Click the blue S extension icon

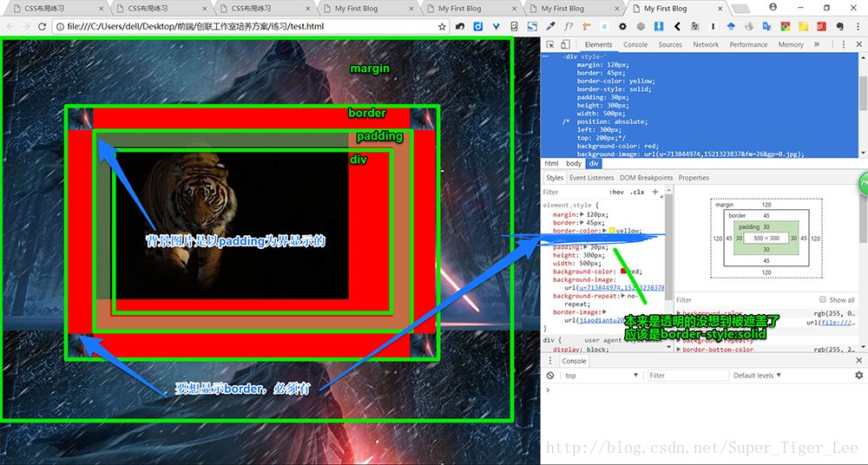(532, 27)
